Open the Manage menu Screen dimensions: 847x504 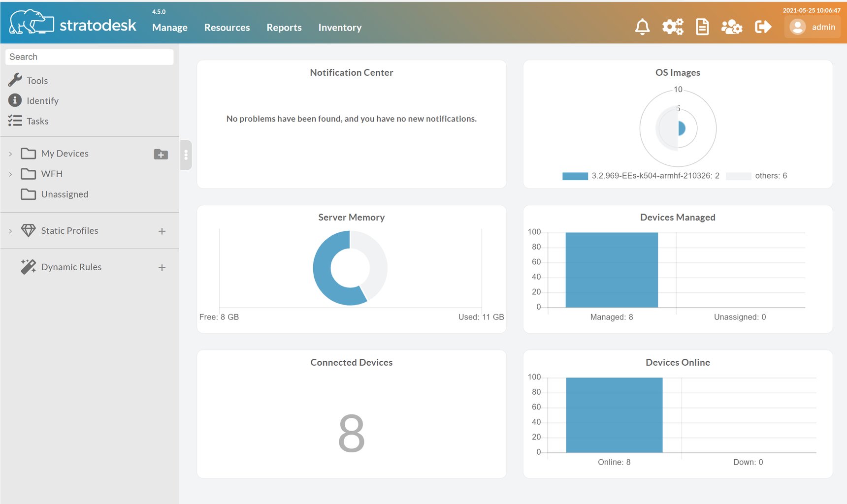(169, 28)
